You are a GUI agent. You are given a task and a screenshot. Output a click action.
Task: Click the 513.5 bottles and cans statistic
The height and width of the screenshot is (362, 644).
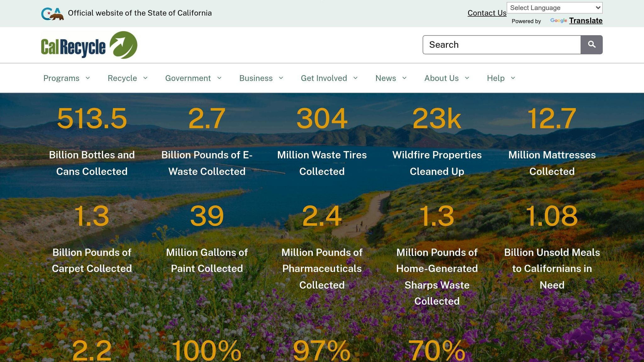(92, 118)
